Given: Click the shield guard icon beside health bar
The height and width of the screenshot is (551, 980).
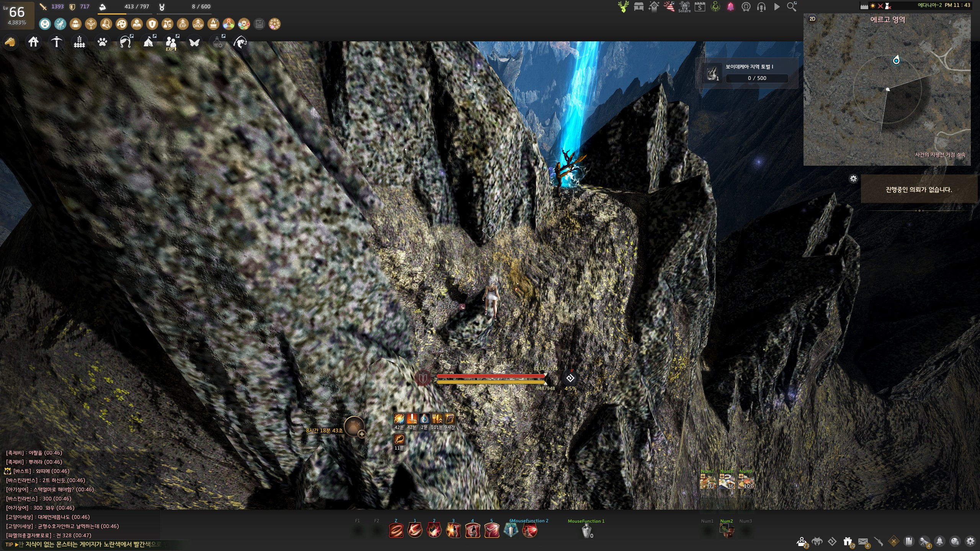Looking at the screenshot, I should [423, 378].
